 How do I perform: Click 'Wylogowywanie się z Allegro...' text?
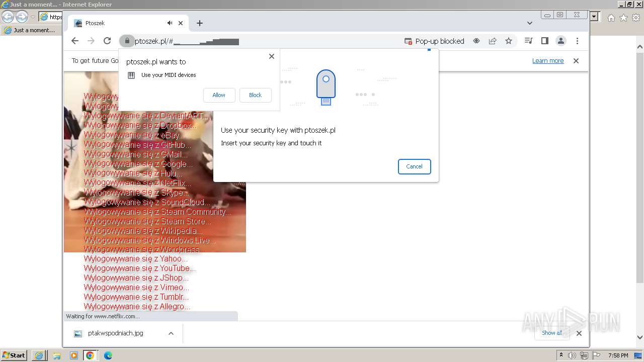137,307
